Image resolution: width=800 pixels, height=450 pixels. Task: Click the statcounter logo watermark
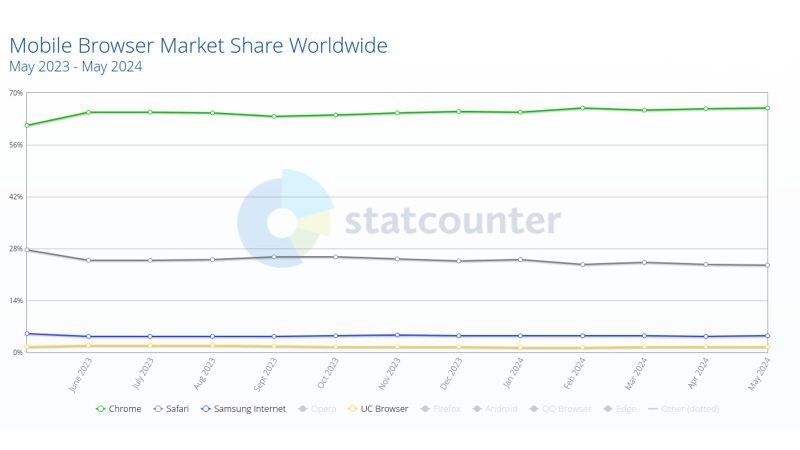400,220
